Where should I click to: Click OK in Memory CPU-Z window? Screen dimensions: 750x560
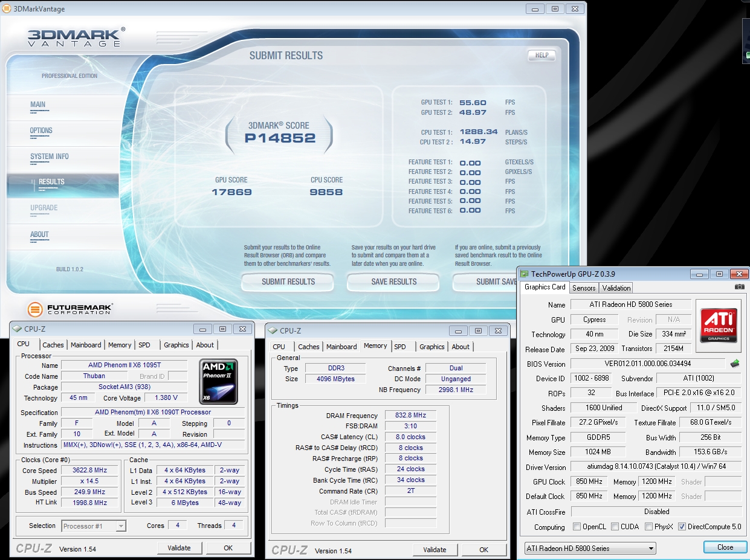(483, 550)
